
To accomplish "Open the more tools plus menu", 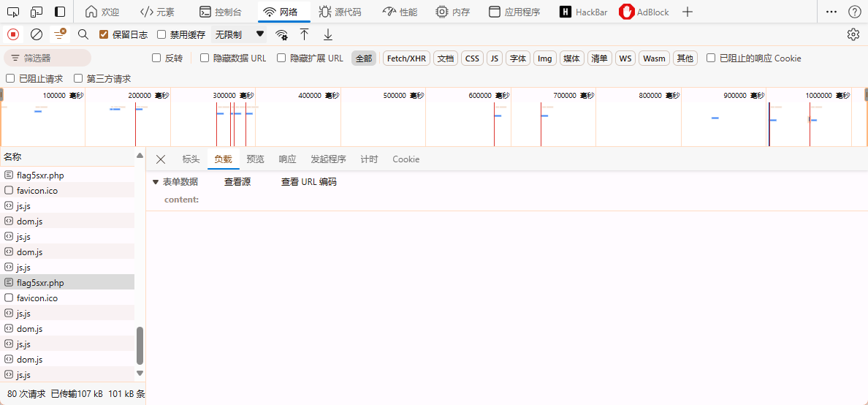I will click(687, 12).
